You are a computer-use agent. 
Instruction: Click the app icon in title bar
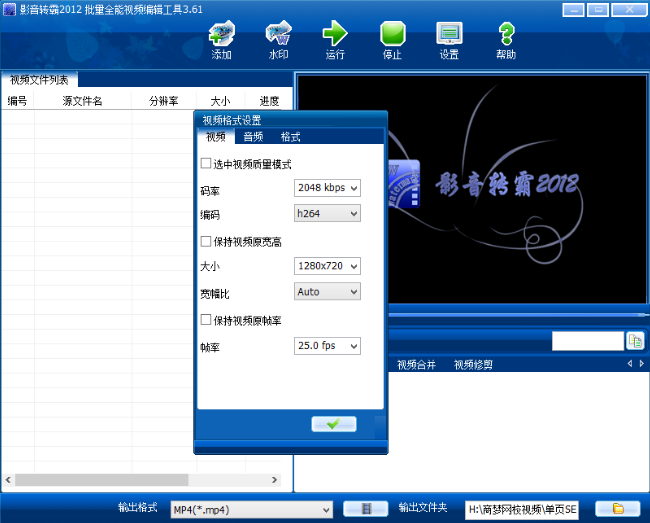[x=9, y=9]
